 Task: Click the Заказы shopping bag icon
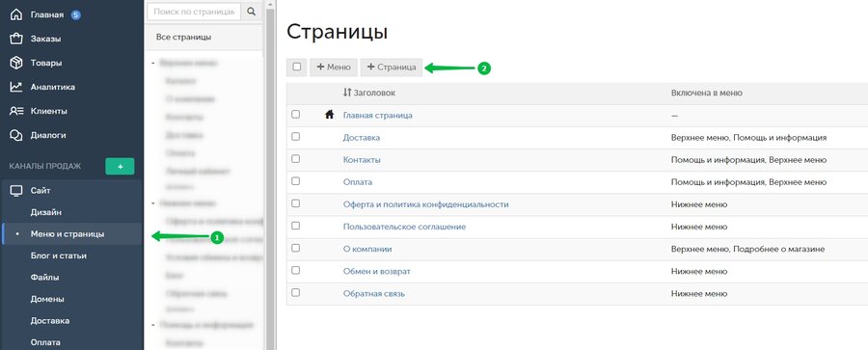[16, 39]
